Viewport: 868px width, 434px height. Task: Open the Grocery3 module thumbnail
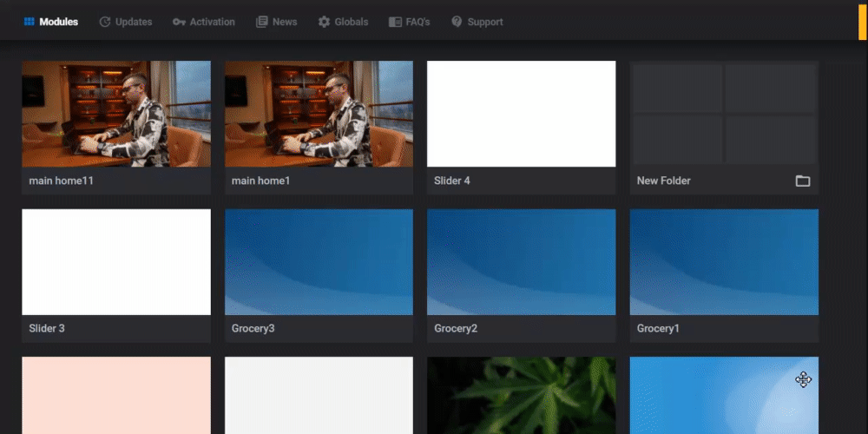coord(319,262)
